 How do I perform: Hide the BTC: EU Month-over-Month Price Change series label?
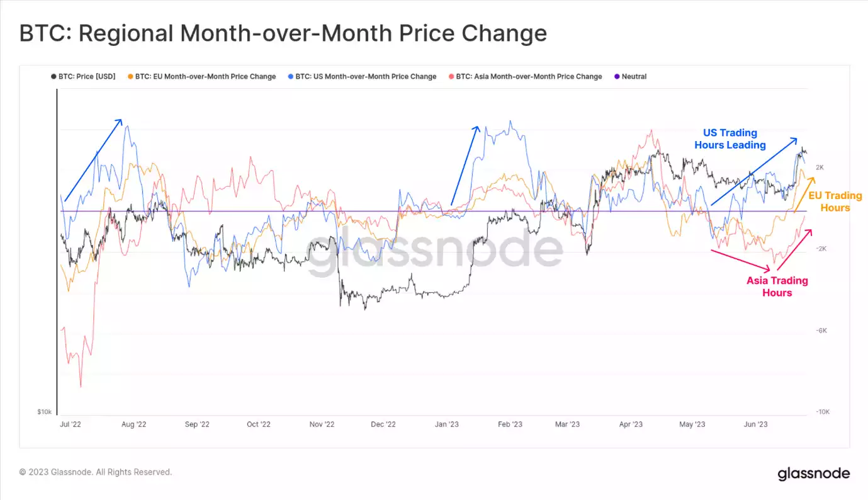point(205,77)
